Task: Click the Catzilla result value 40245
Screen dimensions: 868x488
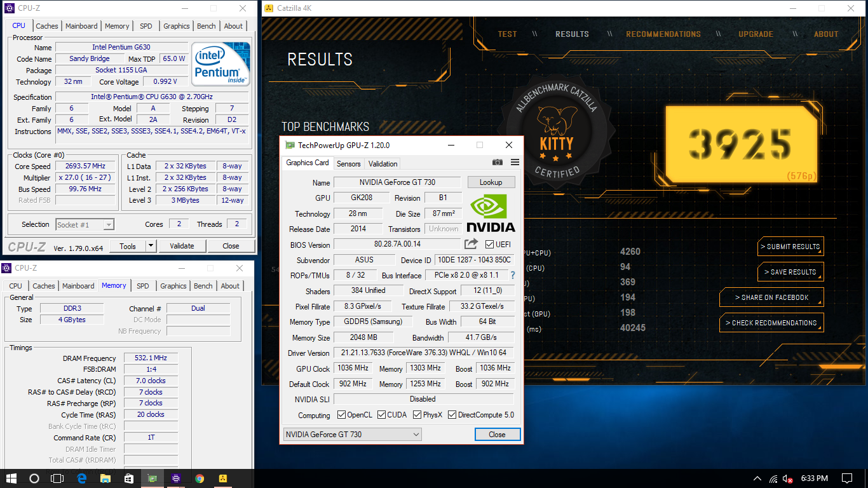Action: [x=633, y=328]
